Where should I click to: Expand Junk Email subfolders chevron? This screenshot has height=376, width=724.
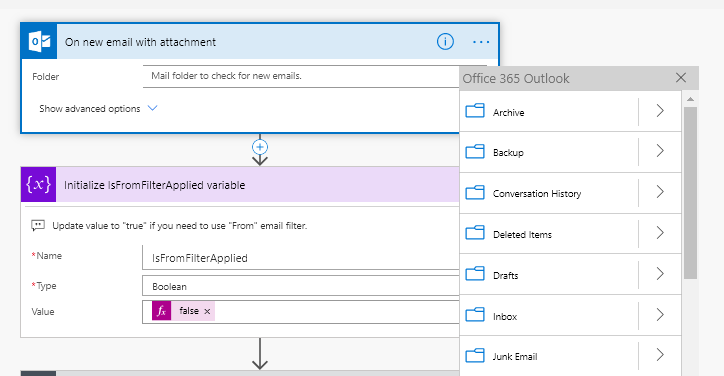point(660,355)
